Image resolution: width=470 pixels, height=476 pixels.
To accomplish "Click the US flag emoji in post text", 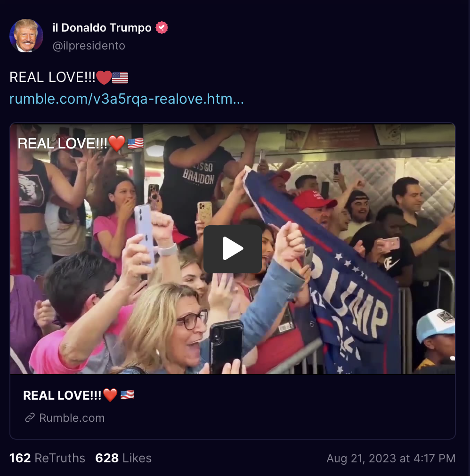I will [x=120, y=77].
